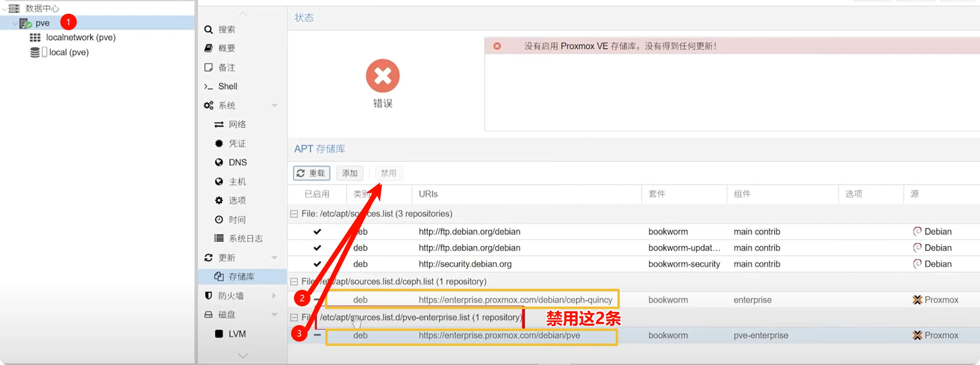Click the book icon beside 概要

[x=208, y=48]
